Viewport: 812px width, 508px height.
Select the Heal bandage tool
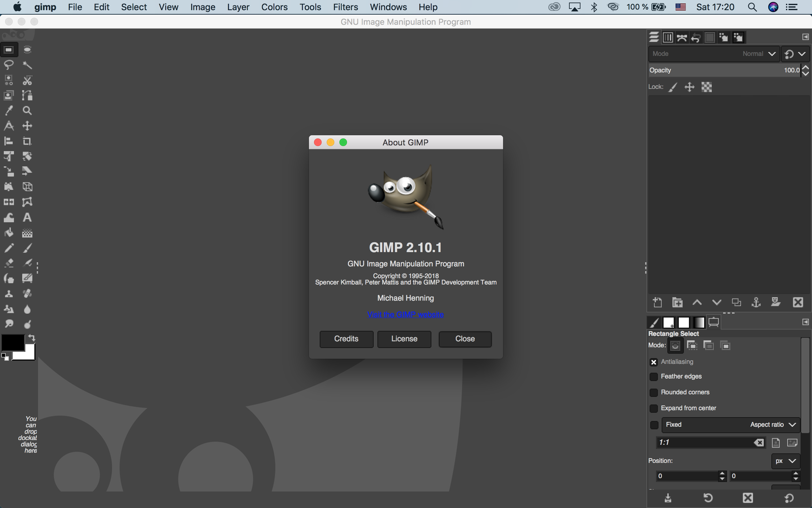tap(27, 294)
